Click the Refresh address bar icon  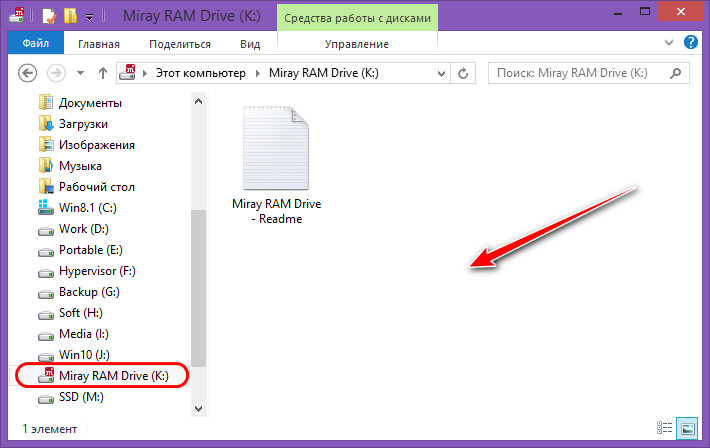coord(462,73)
